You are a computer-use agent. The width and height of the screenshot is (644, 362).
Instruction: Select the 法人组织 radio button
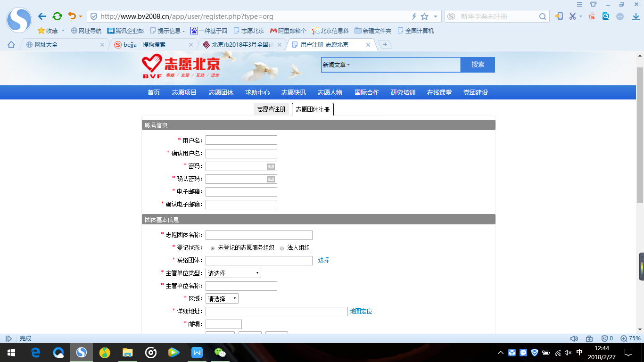pos(282,248)
